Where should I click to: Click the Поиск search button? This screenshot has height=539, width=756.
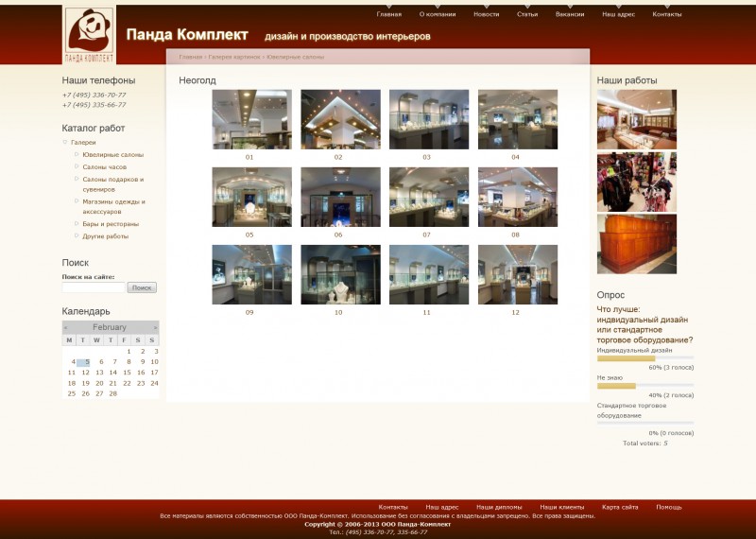142,287
